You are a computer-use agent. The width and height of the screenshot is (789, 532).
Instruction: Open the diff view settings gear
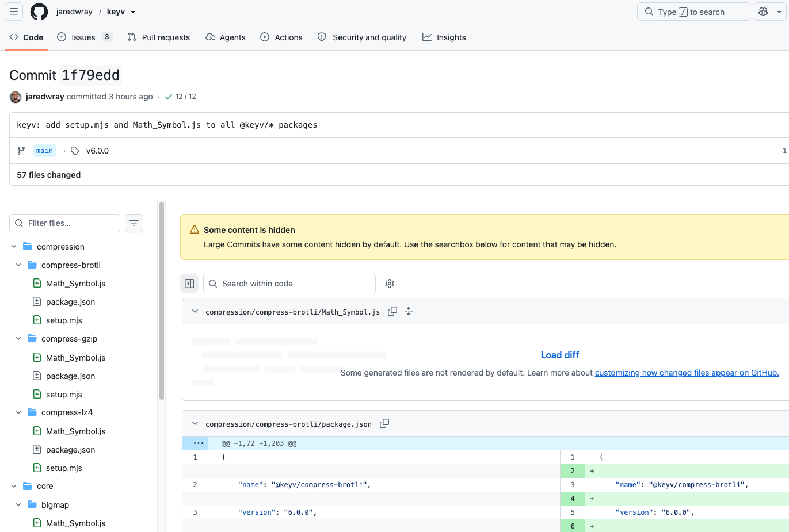pyautogui.click(x=390, y=284)
